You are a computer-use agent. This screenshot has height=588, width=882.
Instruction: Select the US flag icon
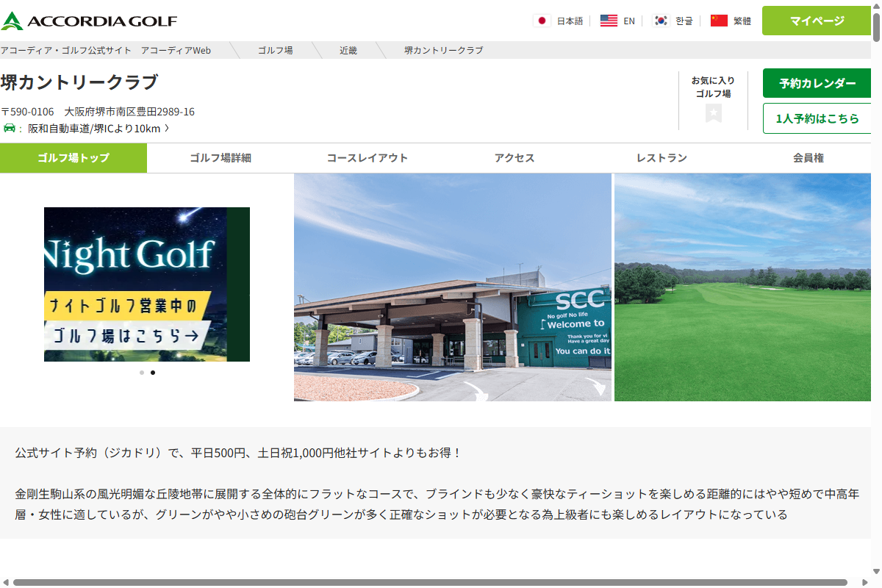609,21
